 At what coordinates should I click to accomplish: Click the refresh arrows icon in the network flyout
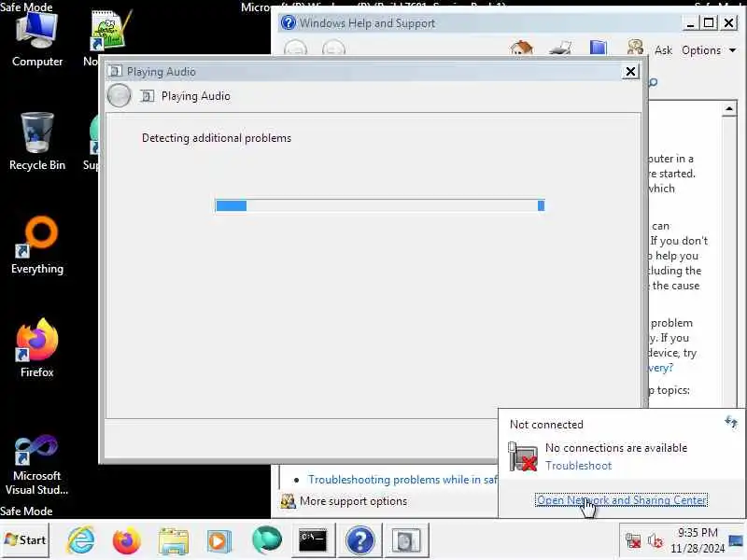(731, 422)
